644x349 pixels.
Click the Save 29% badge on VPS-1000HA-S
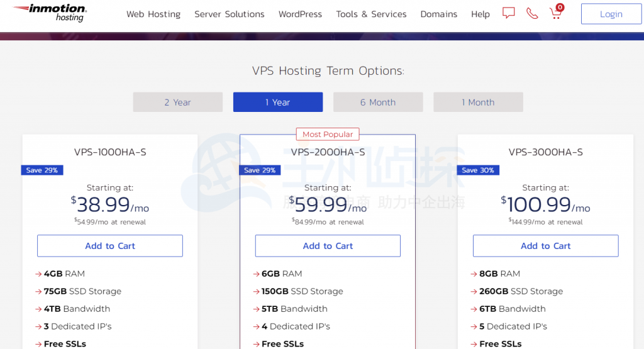[x=42, y=170]
